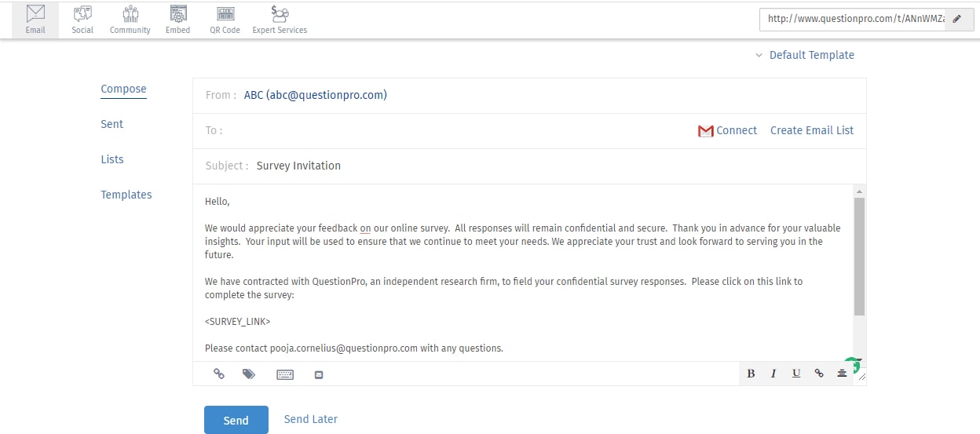This screenshot has height=434, width=980.
Task: Click the scrollbar up arrow in message body
Action: [859, 191]
